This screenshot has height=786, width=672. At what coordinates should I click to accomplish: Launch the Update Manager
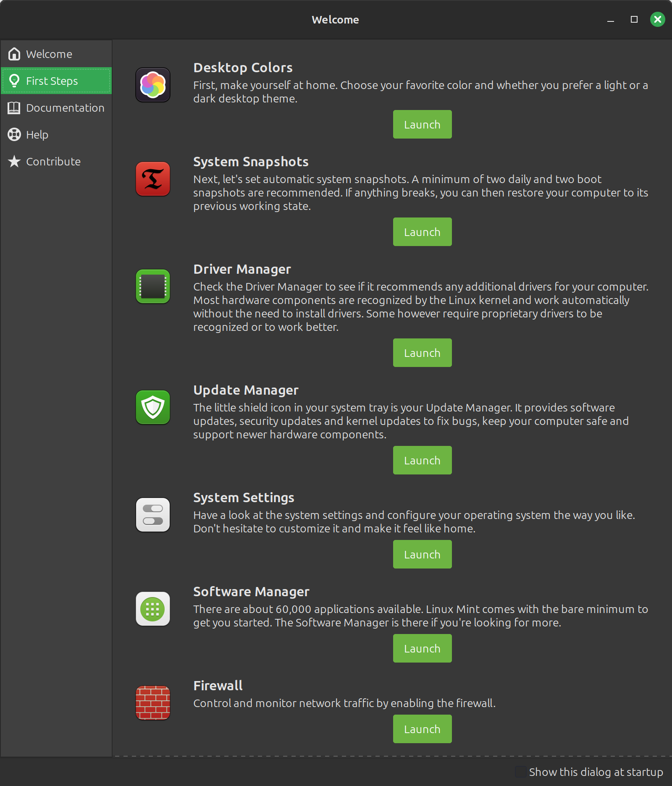[422, 460]
